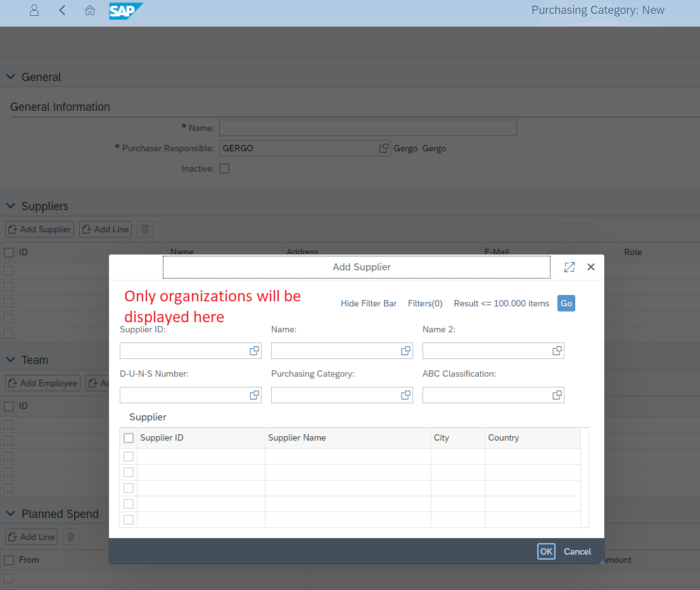Confirm the dialog with OK
This screenshot has height=590, width=700.
[546, 551]
